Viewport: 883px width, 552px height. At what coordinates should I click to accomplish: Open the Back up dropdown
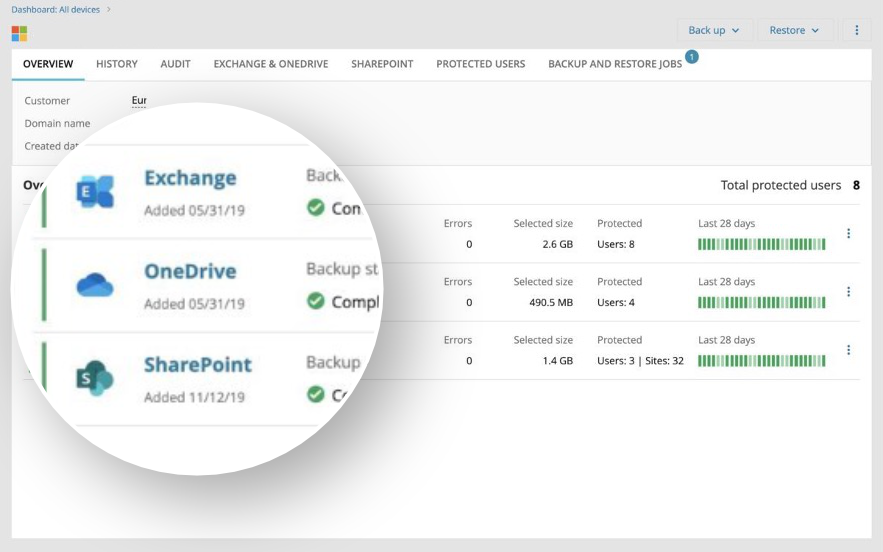tap(715, 30)
